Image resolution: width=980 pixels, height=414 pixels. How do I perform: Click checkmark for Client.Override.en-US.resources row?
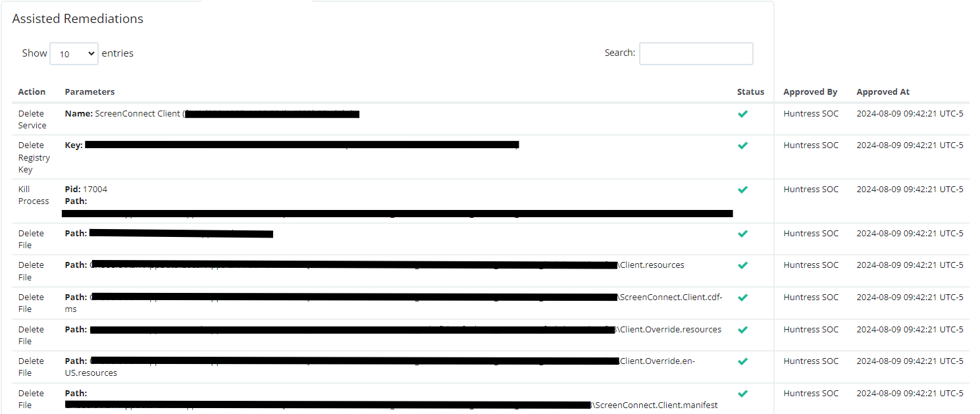(742, 361)
